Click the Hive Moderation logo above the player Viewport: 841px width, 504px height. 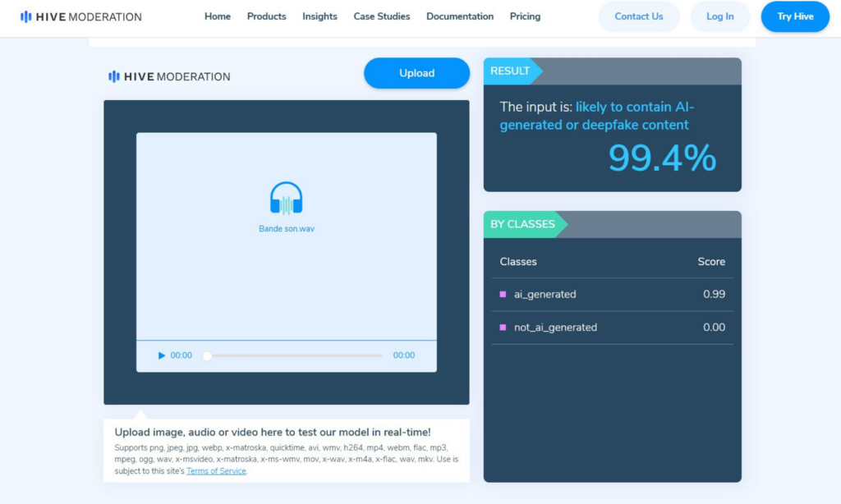169,76
